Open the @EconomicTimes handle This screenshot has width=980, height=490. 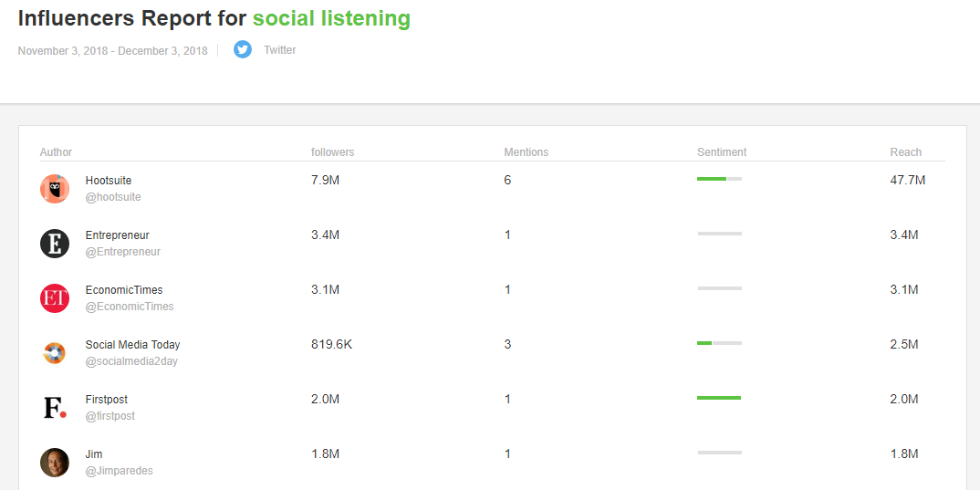pos(130,307)
